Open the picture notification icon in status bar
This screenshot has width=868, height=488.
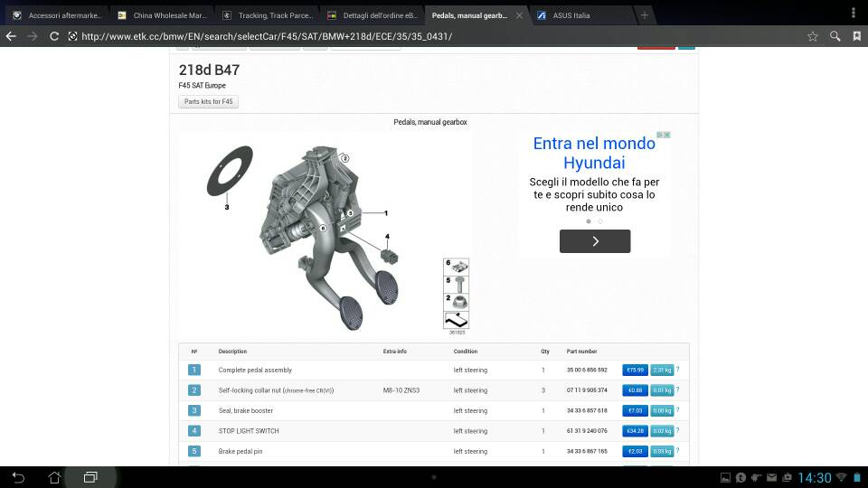pos(725,477)
